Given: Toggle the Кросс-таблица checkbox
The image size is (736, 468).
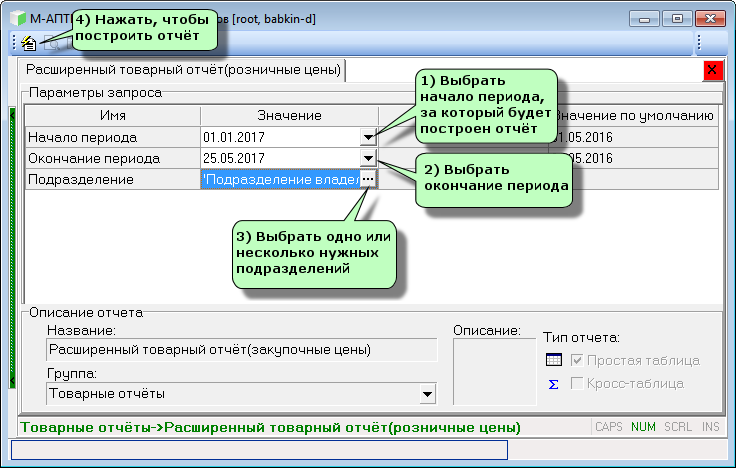Looking at the screenshot, I should 577,383.
